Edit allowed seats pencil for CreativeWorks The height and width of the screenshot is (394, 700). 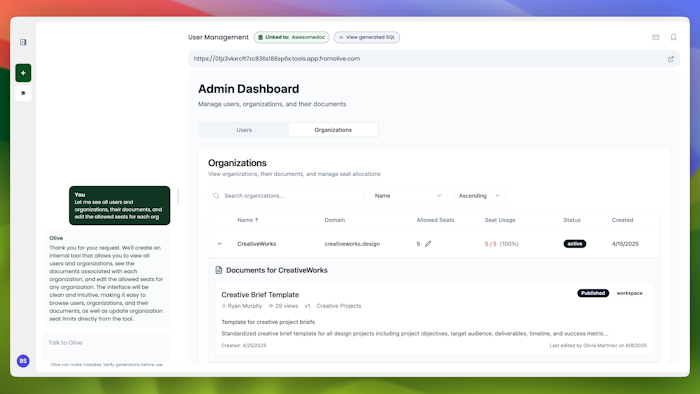point(428,244)
